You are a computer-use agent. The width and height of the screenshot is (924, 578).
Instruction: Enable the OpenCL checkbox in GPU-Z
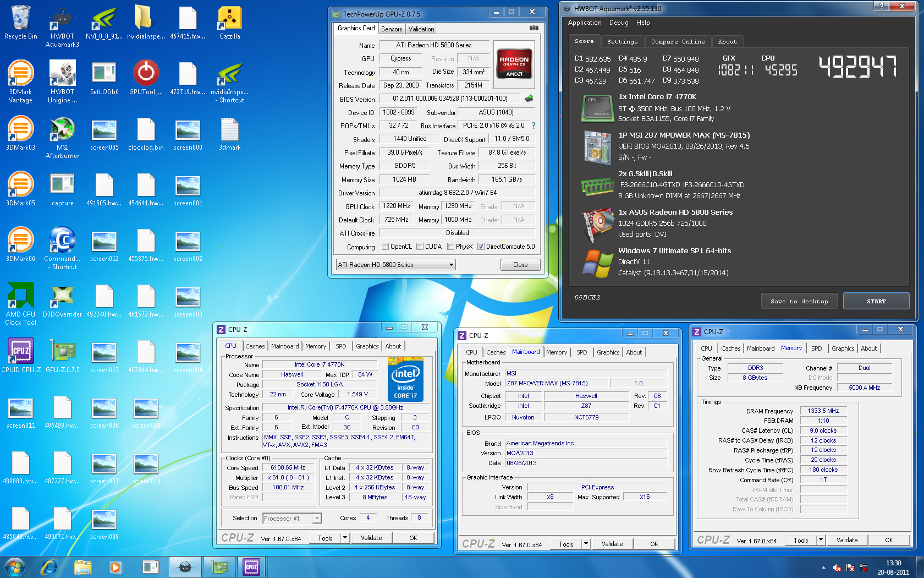click(385, 247)
